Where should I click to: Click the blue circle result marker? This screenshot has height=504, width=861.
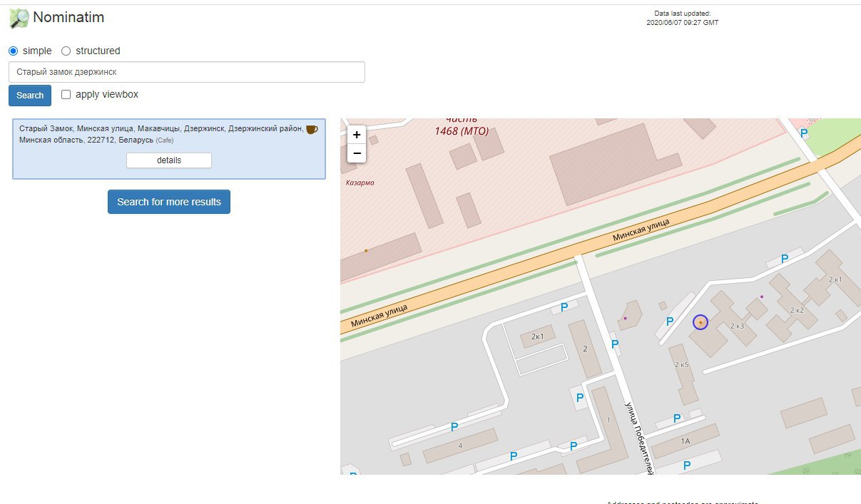pyautogui.click(x=700, y=322)
